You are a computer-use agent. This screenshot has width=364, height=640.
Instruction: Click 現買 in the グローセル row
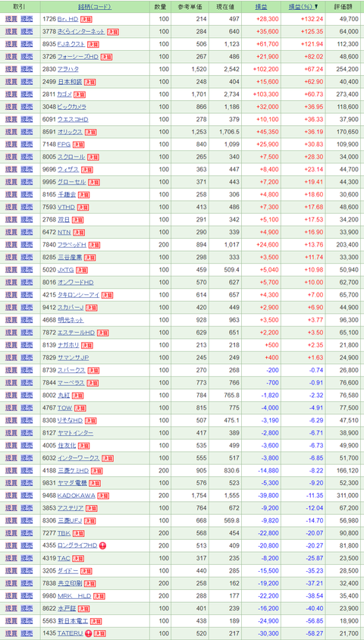pos(11,183)
